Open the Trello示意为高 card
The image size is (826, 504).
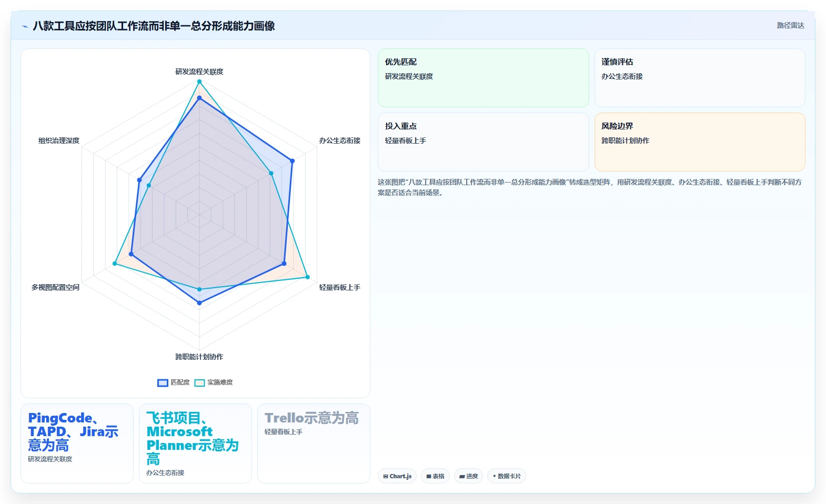[314, 443]
